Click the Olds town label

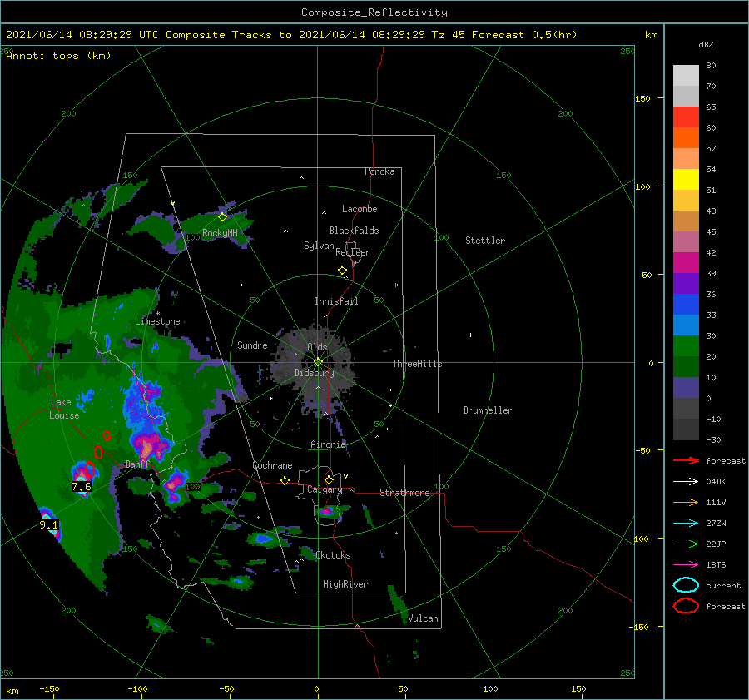point(317,347)
